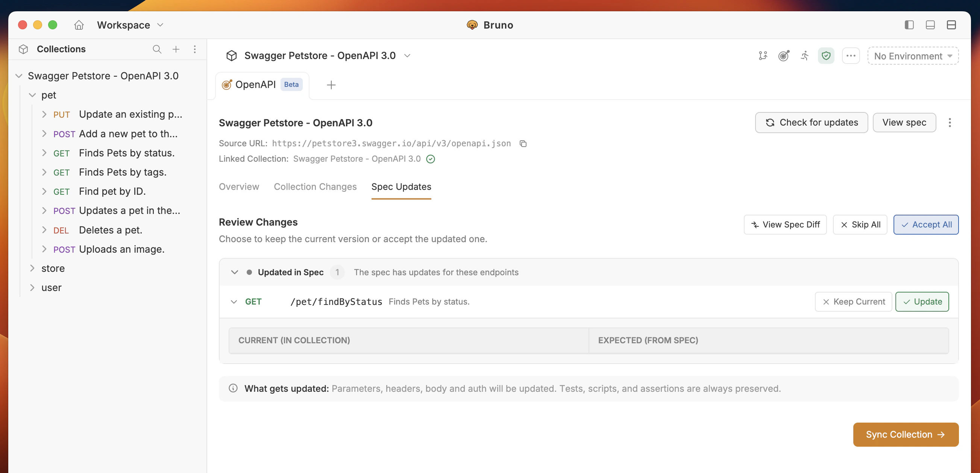
Task: Open the git branch icon in toolbar
Action: [763, 56]
